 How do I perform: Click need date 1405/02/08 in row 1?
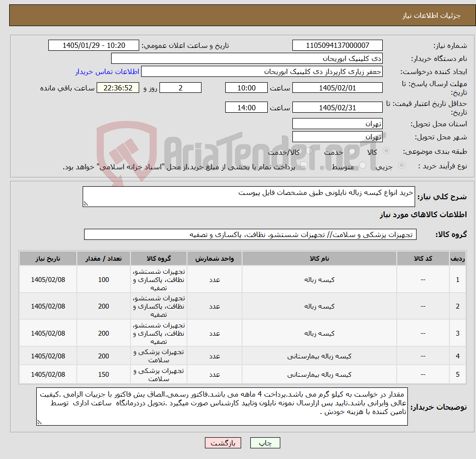pyautogui.click(x=48, y=280)
